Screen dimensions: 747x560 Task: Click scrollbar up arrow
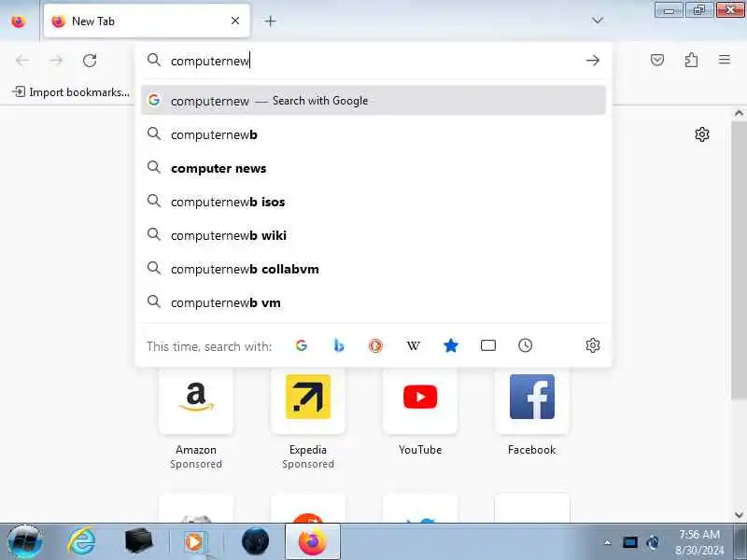[739, 113]
